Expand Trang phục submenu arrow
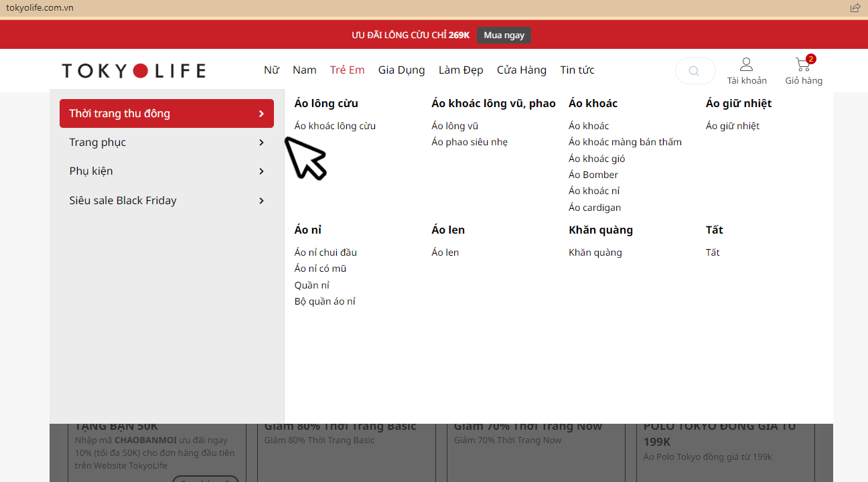 point(261,143)
